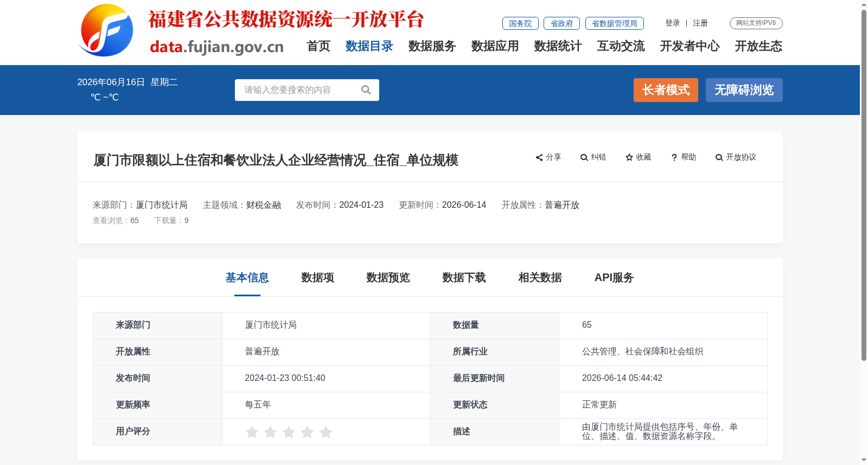Click the table cell 正常更新

599,405
